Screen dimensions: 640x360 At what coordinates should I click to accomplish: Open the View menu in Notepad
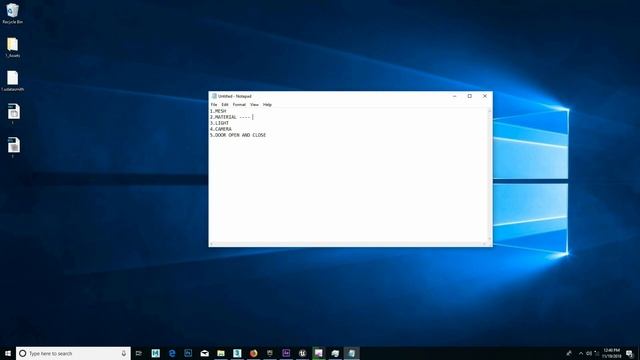click(254, 105)
